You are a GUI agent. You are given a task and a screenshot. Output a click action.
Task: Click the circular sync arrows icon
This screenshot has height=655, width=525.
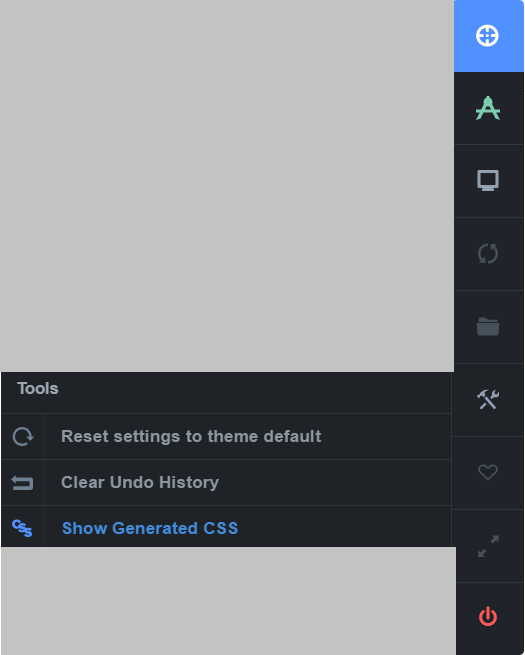click(488, 254)
